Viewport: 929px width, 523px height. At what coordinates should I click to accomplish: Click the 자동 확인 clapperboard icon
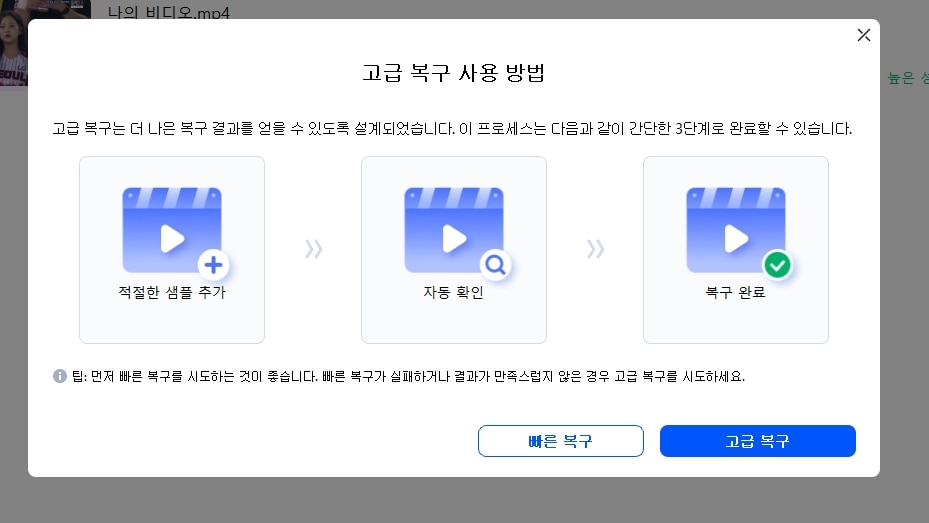click(454, 230)
